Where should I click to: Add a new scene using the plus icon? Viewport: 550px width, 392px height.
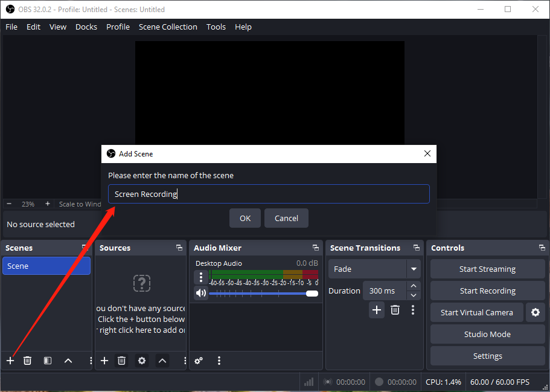click(x=10, y=360)
